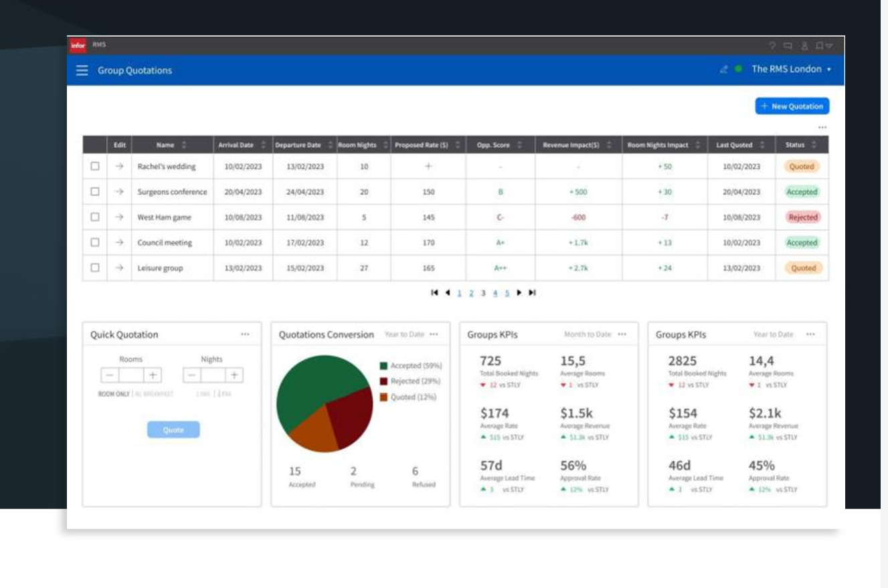Open Quick Quotation card three-dot menu
Image resolution: width=888 pixels, height=588 pixels.
(x=246, y=334)
